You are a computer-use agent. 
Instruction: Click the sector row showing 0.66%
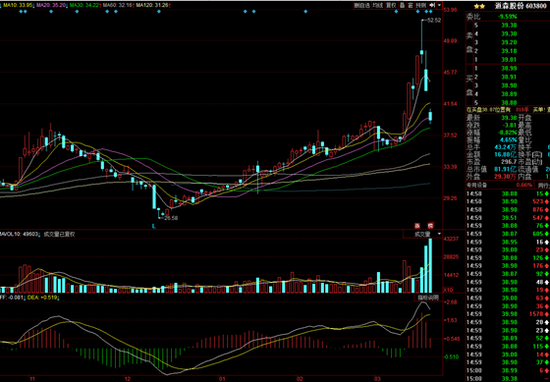point(501,185)
